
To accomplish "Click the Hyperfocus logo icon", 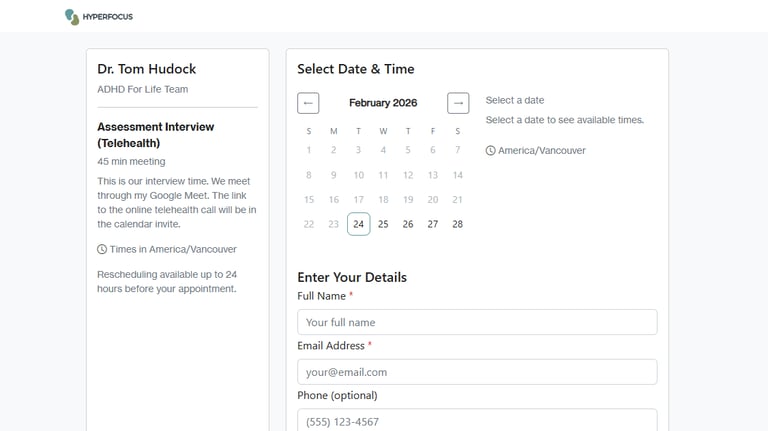I will pos(71,16).
